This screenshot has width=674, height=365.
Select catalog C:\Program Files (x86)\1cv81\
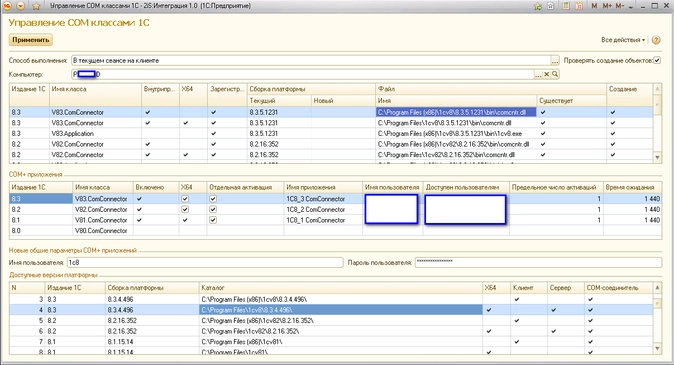coord(340,342)
